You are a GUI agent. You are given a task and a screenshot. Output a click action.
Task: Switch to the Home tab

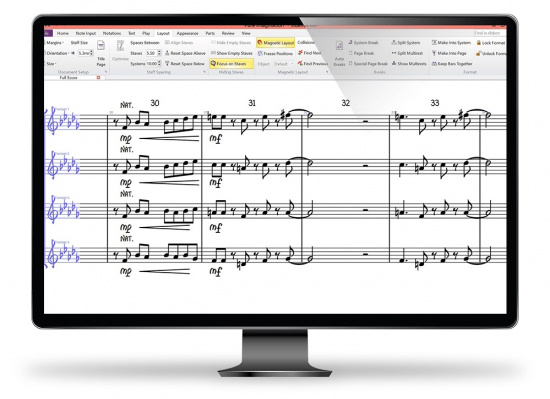(63, 33)
